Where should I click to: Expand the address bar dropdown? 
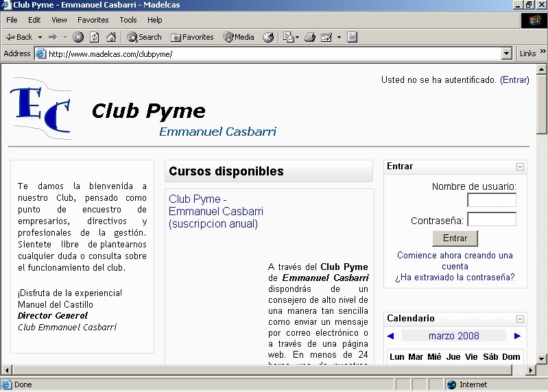(x=507, y=53)
